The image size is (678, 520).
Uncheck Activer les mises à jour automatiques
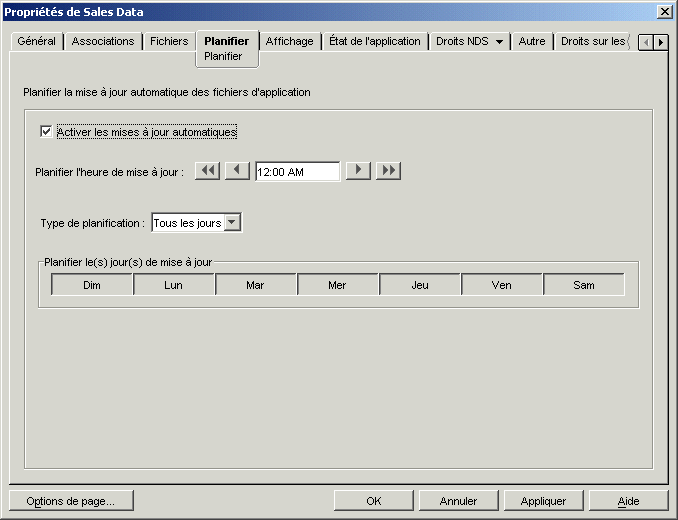click(46, 131)
